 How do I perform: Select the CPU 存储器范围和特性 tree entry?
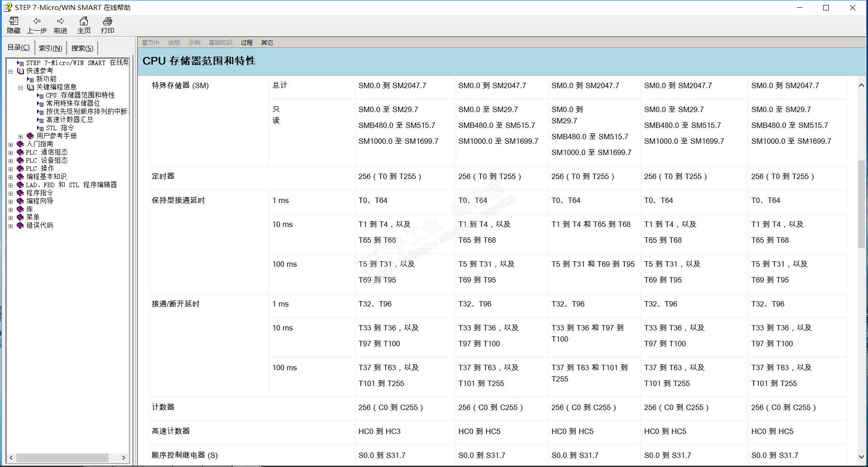point(80,95)
